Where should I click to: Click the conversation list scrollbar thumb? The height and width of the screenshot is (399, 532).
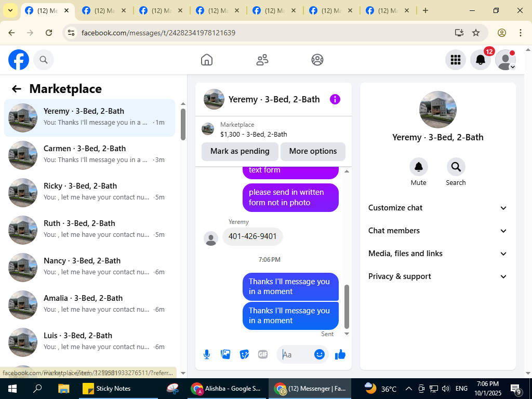click(x=183, y=124)
